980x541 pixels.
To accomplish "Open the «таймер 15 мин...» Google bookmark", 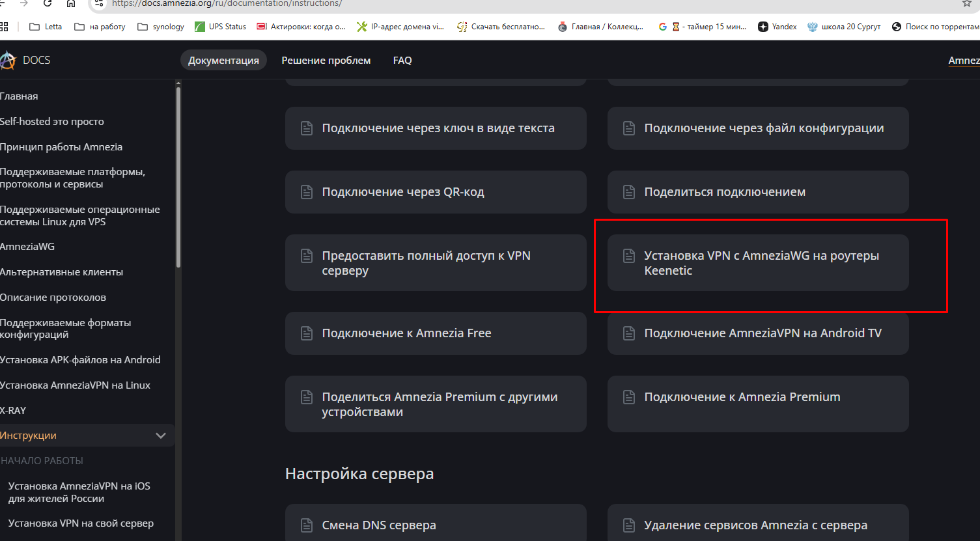I will pos(703,27).
